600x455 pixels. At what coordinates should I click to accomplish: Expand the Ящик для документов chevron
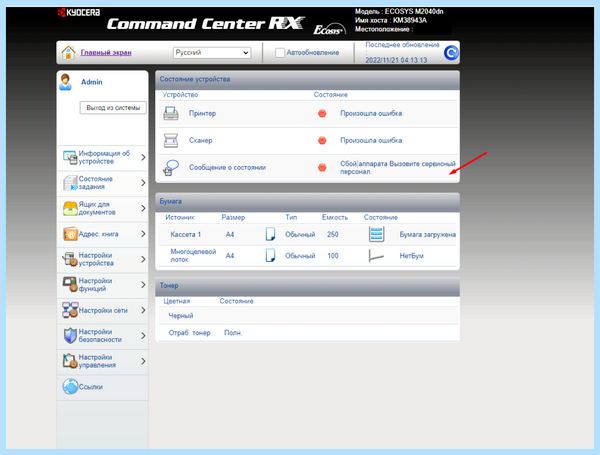(x=143, y=208)
